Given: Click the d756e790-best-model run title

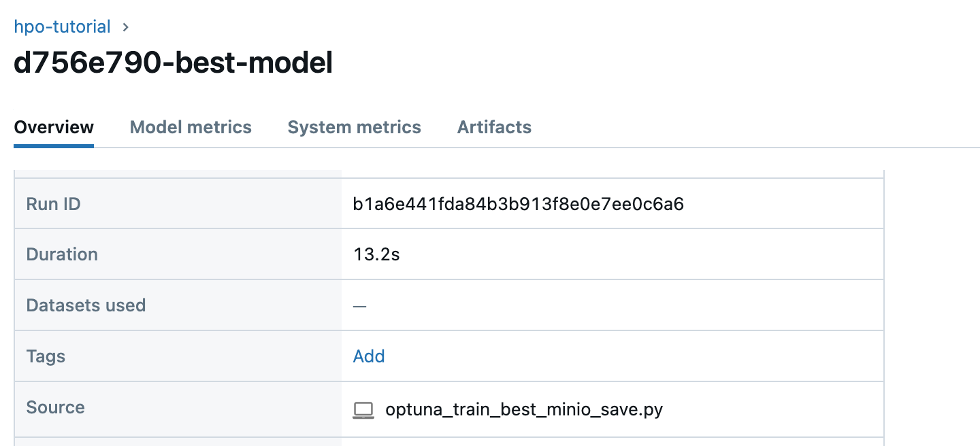Looking at the screenshot, I should [x=174, y=63].
